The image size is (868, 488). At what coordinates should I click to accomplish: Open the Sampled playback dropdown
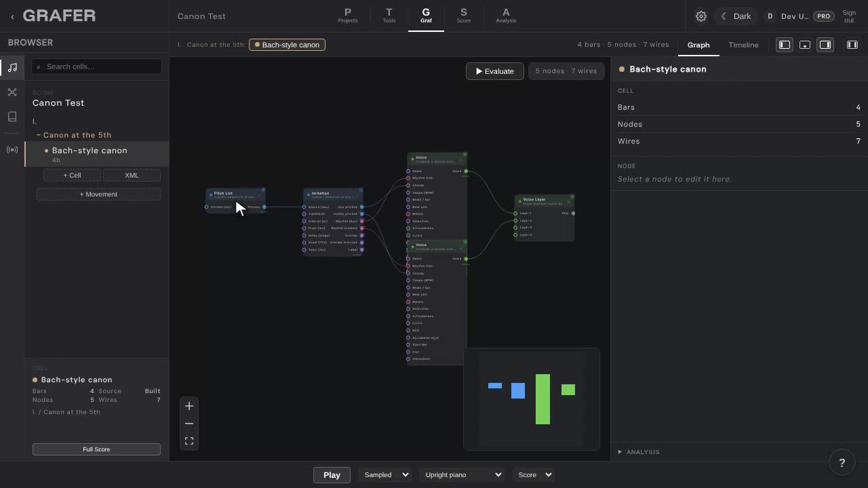pyautogui.click(x=384, y=474)
